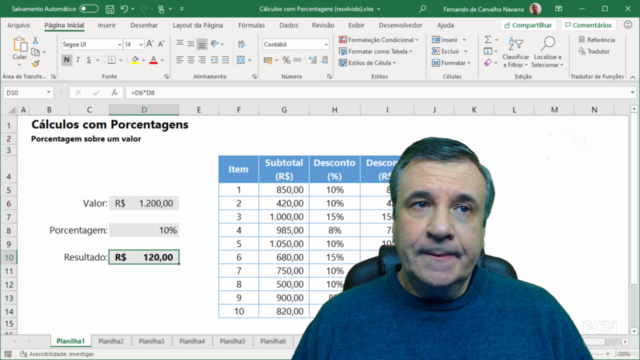Click the Tradutor button
This screenshot has height=360, width=640.
click(594, 51)
